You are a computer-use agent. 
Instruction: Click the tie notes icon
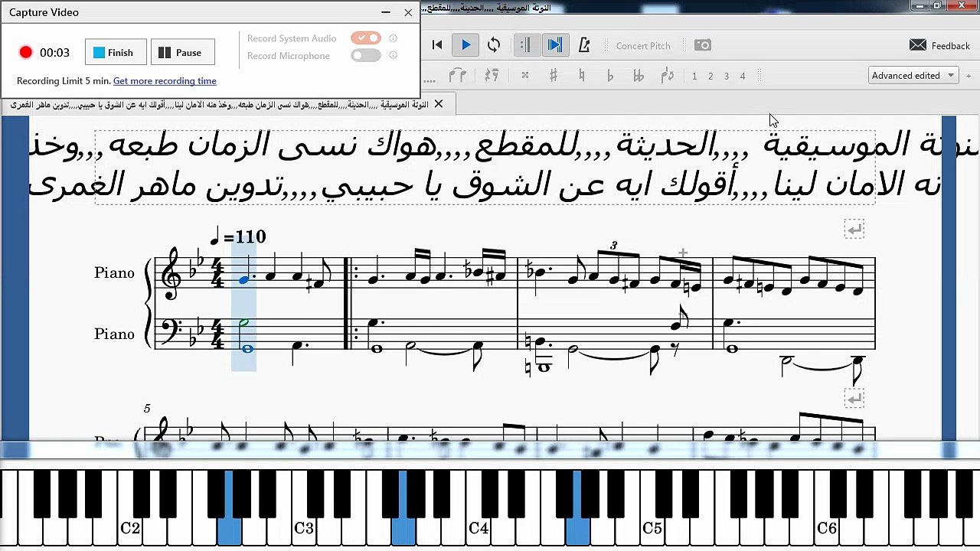tap(458, 76)
